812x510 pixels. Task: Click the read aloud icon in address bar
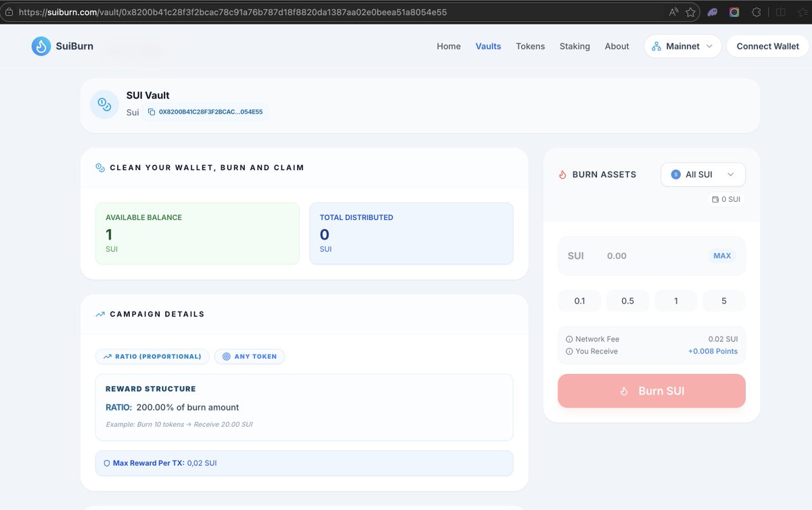(673, 12)
